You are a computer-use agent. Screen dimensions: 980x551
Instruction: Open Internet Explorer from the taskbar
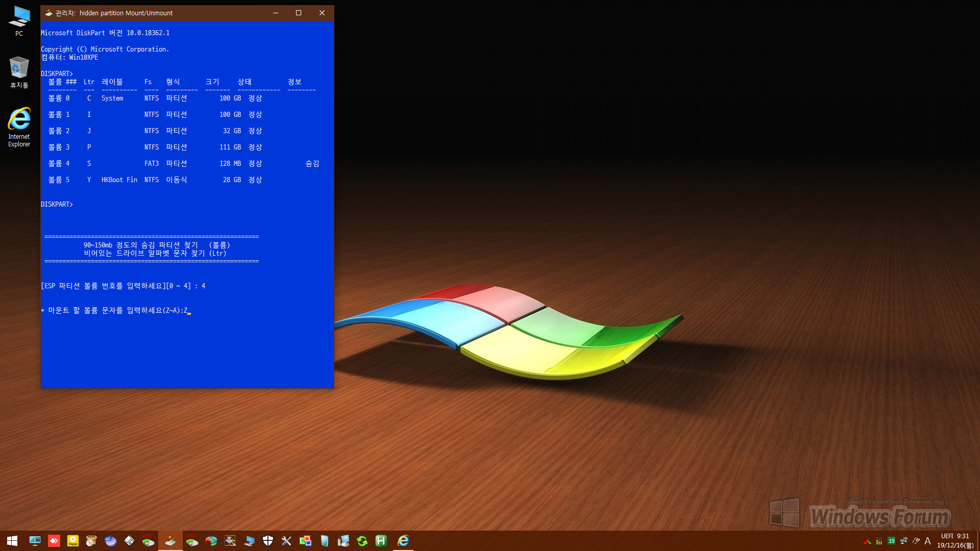click(x=403, y=541)
